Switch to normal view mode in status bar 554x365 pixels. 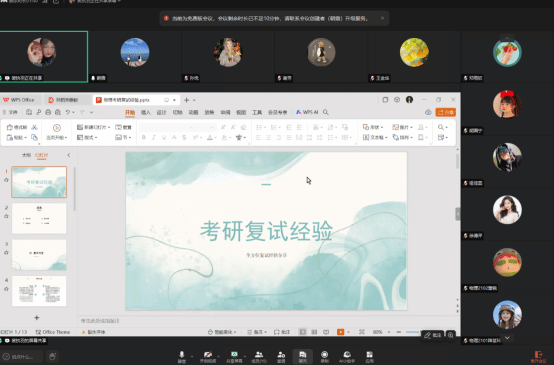click(x=303, y=332)
